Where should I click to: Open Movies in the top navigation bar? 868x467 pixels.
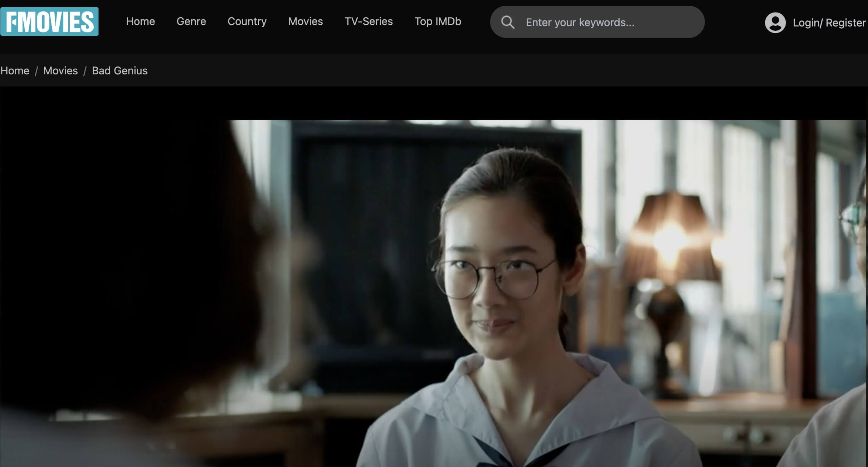coord(305,21)
